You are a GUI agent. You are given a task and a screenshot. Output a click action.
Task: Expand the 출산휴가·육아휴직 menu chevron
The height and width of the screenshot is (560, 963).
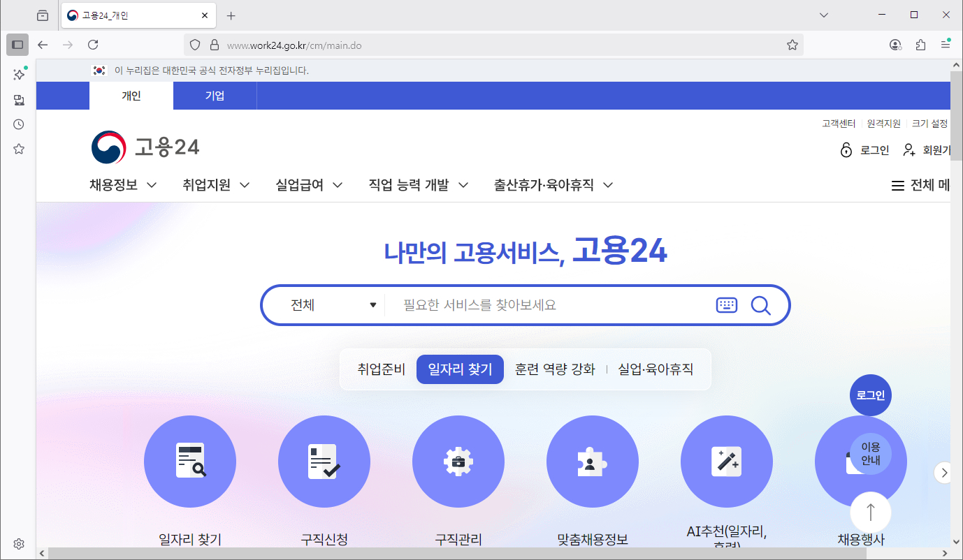click(x=607, y=184)
